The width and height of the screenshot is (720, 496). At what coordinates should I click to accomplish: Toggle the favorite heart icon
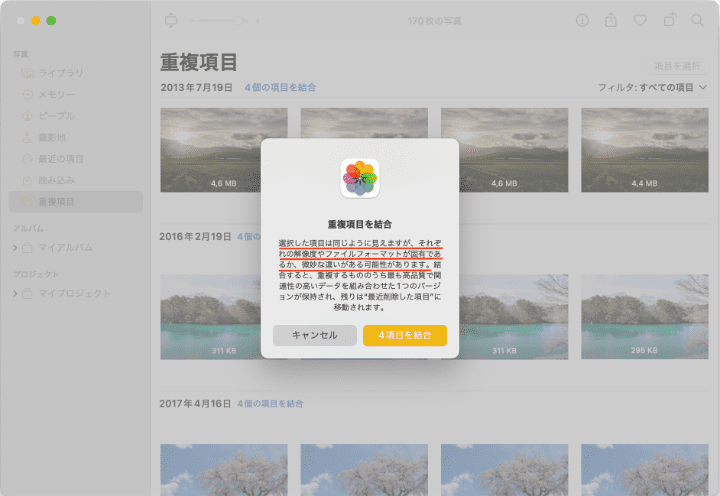pos(640,20)
